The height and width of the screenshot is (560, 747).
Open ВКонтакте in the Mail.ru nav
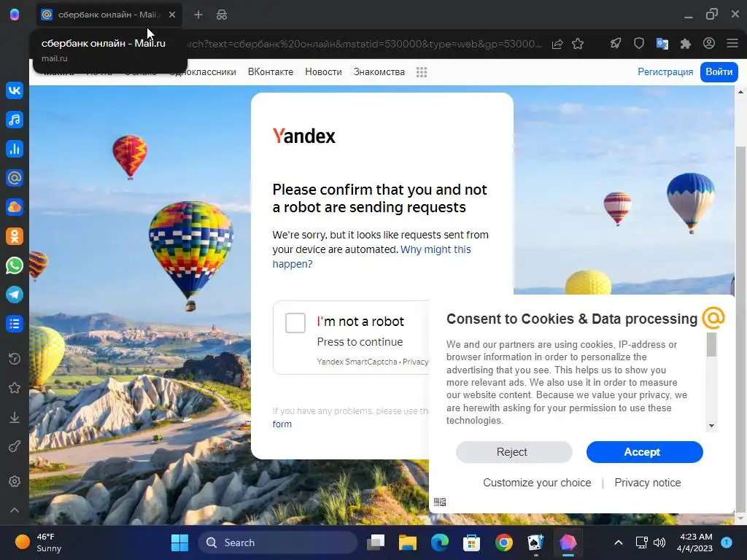[271, 72]
